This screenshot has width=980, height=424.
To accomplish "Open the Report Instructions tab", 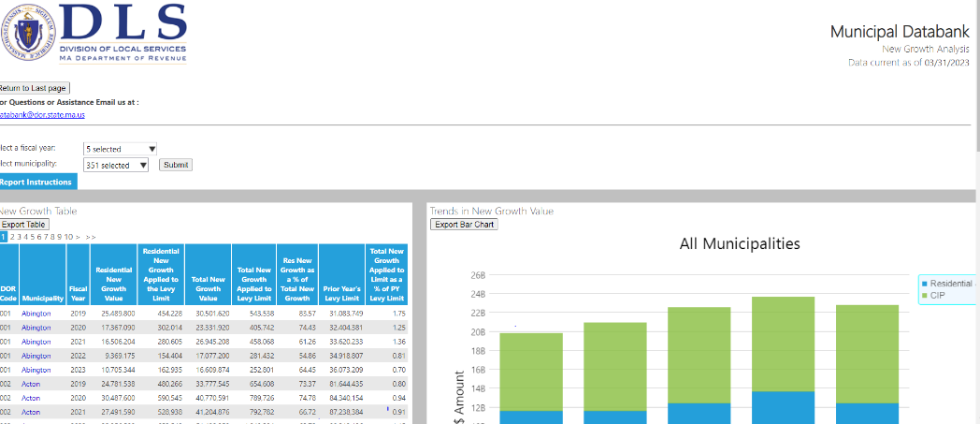I will pos(36,183).
